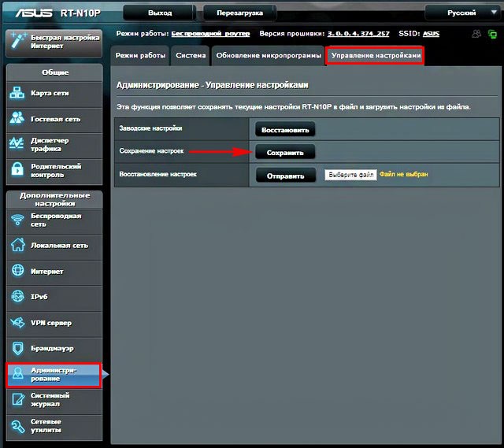Switch to the Режим работы tab
Viewport: 504px width, 448px height.
point(140,56)
